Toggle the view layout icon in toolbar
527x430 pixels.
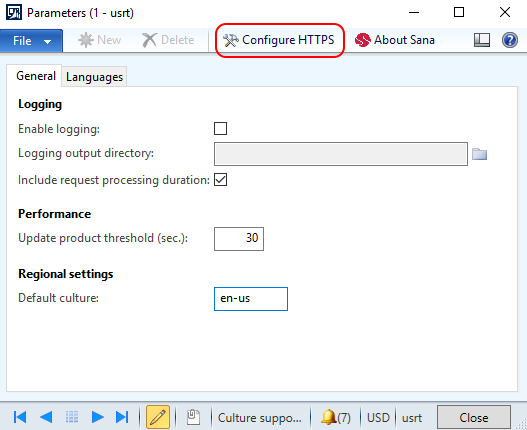coord(482,40)
